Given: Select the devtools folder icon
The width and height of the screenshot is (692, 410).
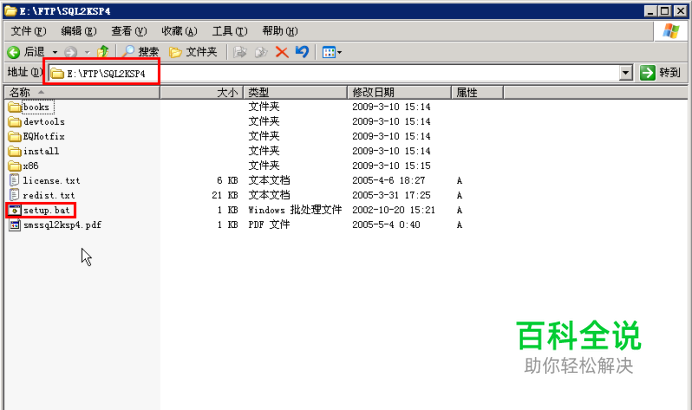Looking at the screenshot, I should [x=15, y=121].
